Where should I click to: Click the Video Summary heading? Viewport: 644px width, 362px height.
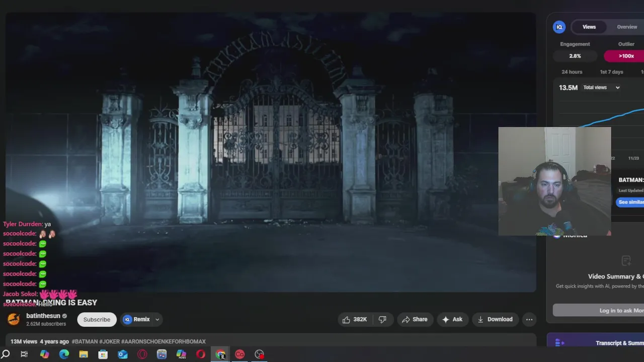616,277
